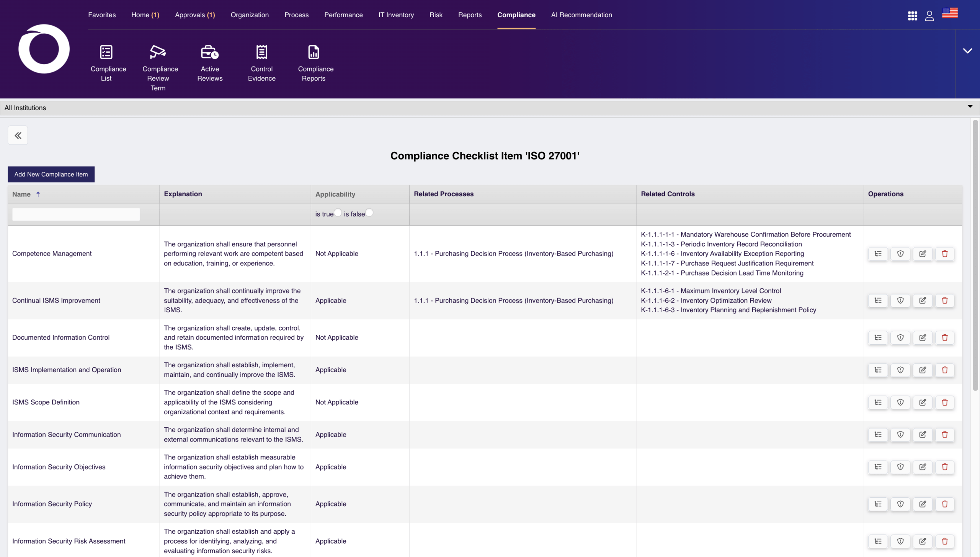Open the user profile menu
The height and width of the screenshot is (557, 980).
tap(929, 16)
